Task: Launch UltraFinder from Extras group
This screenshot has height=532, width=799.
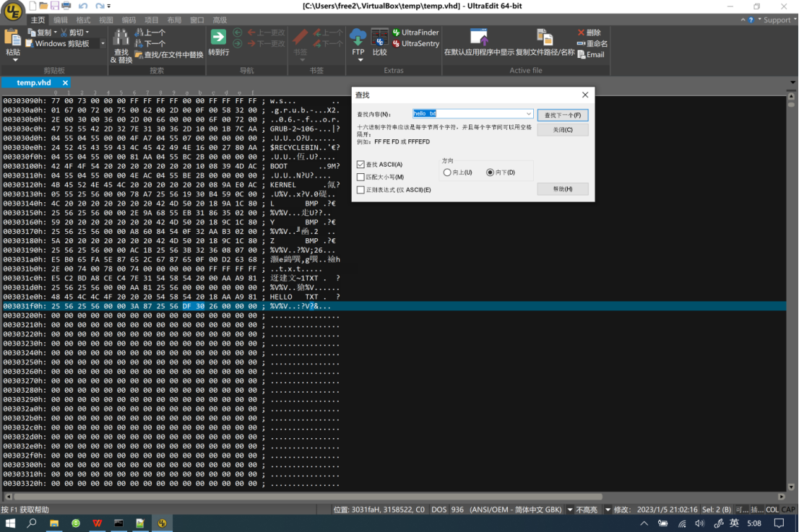Action: pos(416,32)
